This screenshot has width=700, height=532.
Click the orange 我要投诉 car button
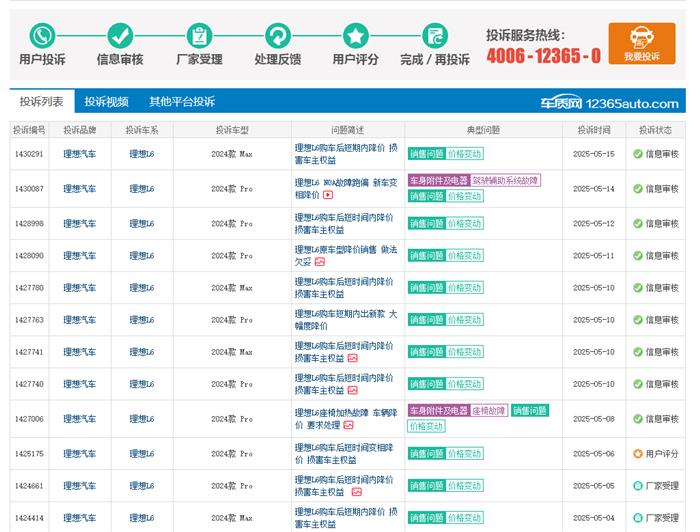point(642,43)
